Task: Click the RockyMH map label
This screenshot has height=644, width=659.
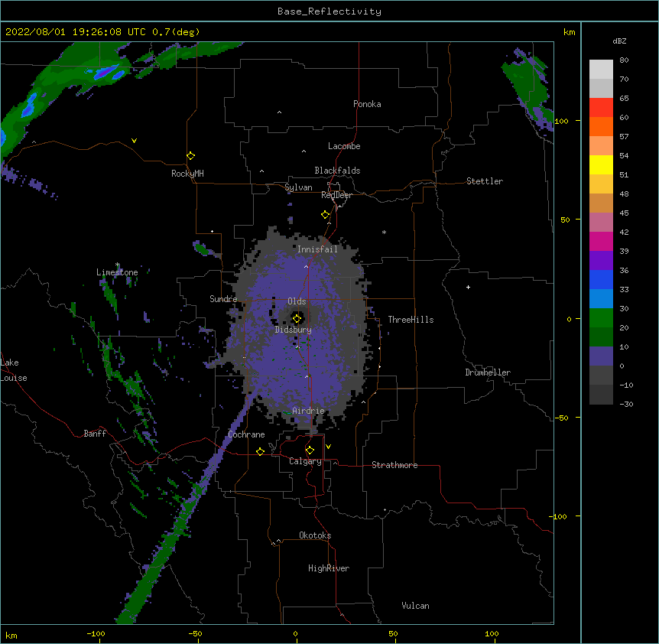Action: 187,174
